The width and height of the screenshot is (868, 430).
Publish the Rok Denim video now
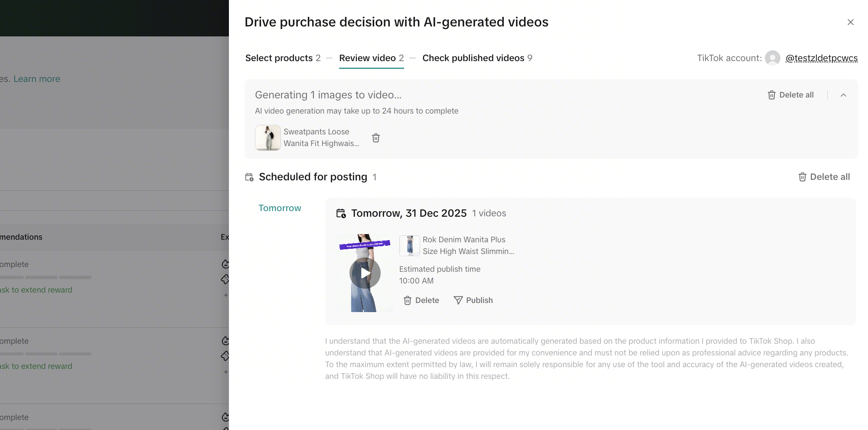point(473,300)
